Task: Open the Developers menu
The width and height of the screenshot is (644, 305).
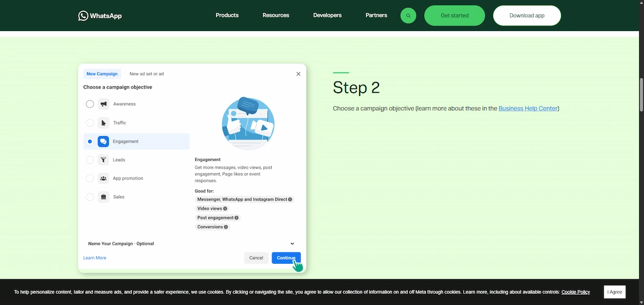Action: pyautogui.click(x=327, y=16)
